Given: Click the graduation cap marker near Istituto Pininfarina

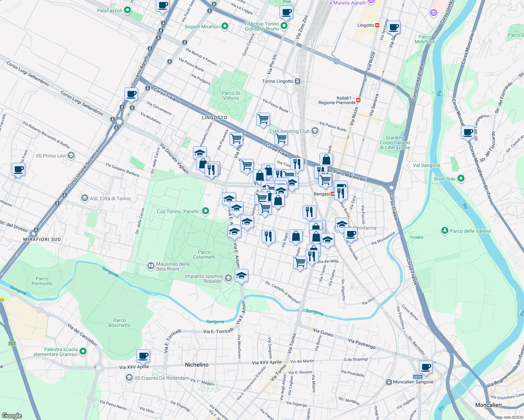Looking at the screenshot, I should 342,224.
